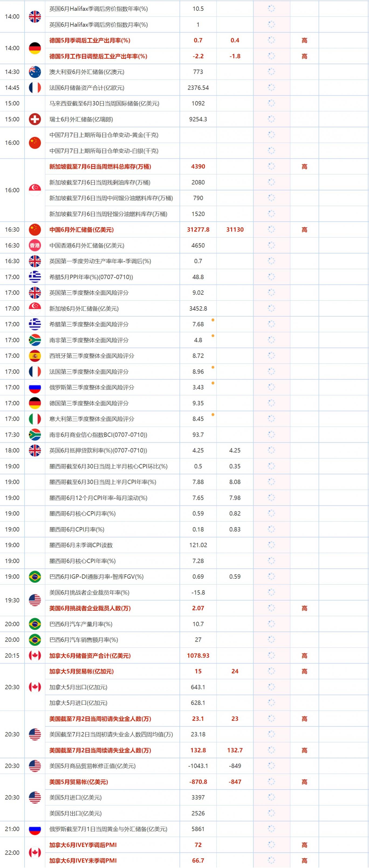Click the Canada flag beside 加拿大6月储备资产合计

(x=35, y=655)
